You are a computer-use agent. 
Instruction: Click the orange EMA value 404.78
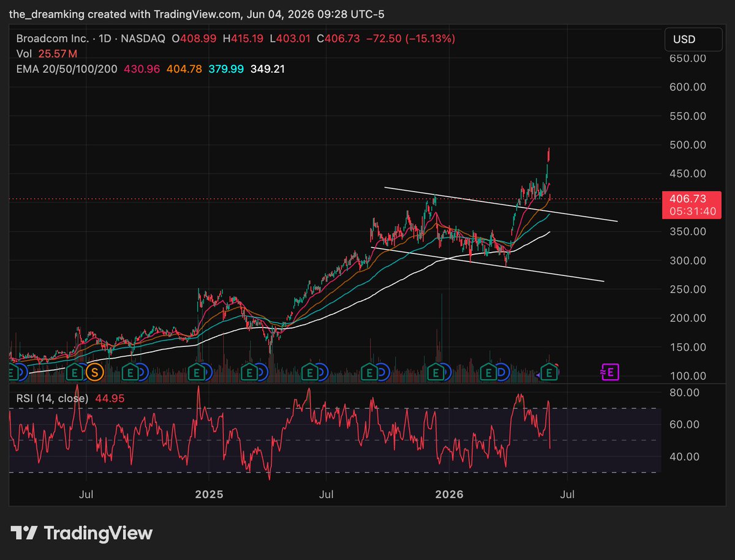click(x=184, y=69)
